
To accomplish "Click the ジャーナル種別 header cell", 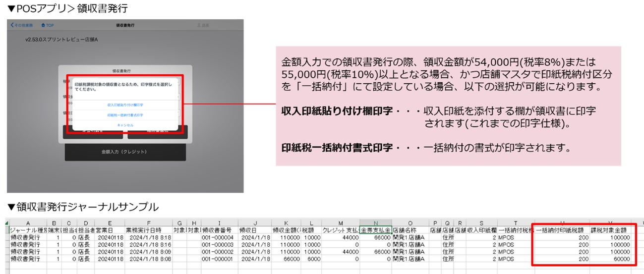I will [x=27, y=230].
